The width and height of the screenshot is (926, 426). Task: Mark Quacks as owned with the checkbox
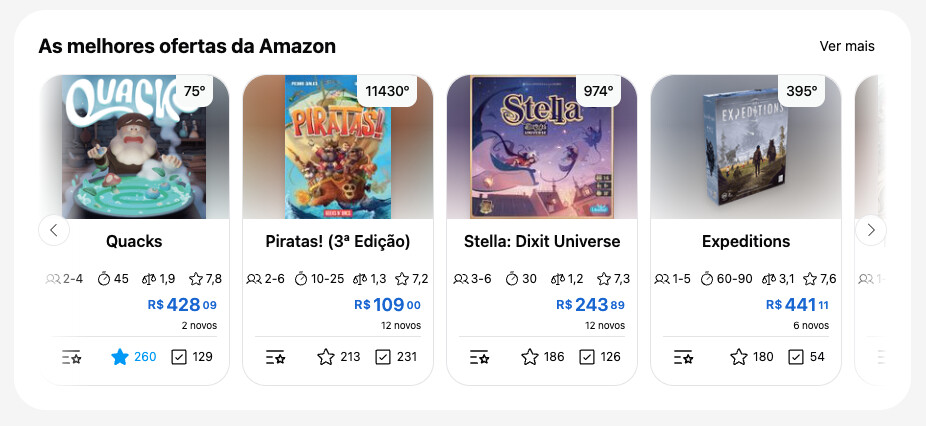coord(179,357)
